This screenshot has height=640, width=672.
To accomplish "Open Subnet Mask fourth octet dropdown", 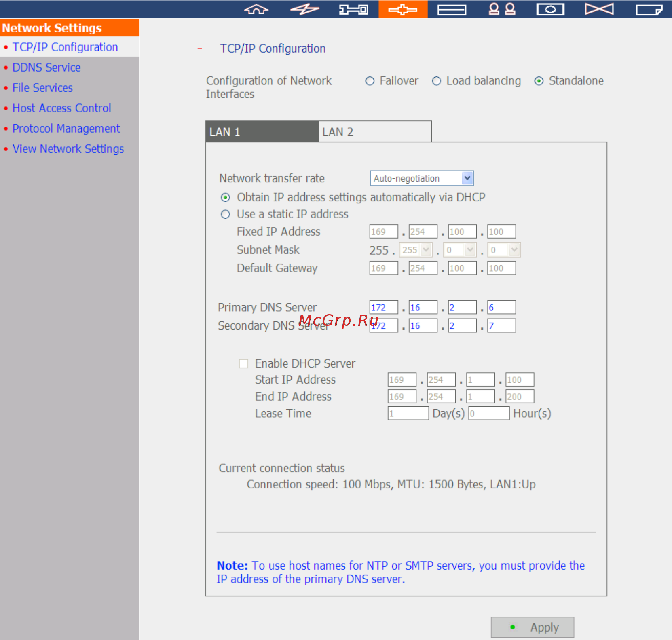I will pyautogui.click(x=504, y=250).
